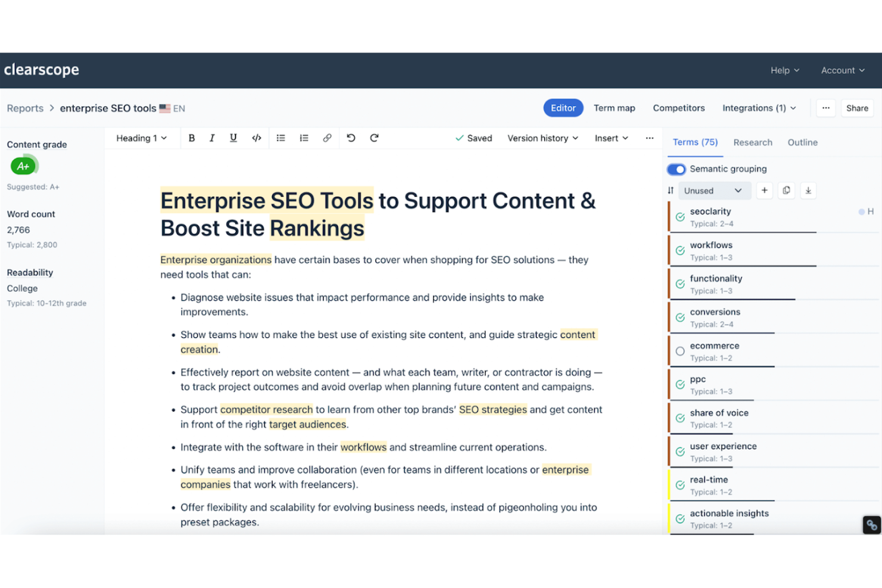This screenshot has width=882, height=588.
Task: Click the enterprise SEO tools breadcrumb title
Action: [108, 108]
